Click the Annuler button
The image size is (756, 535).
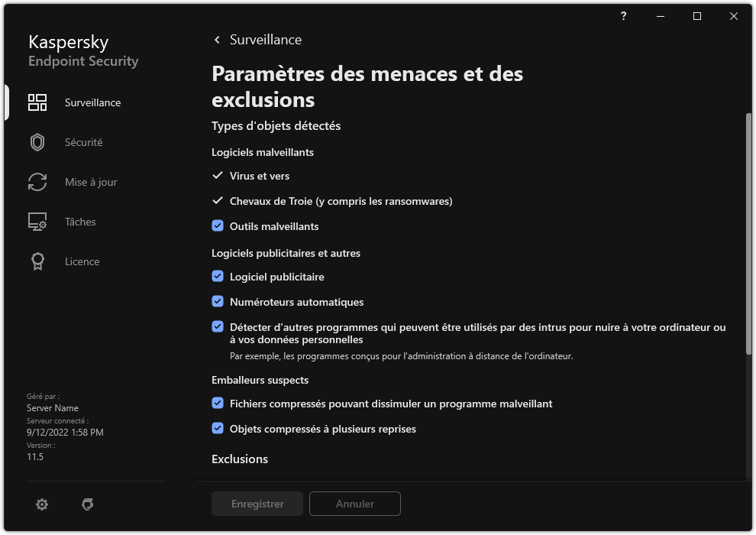[x=355, y=504]
